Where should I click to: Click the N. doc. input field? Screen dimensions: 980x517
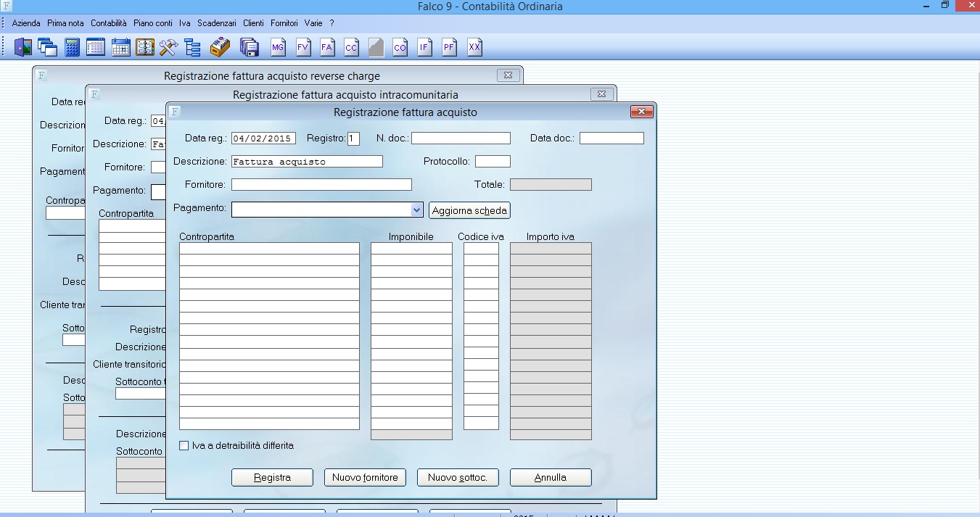coord(461,138)
